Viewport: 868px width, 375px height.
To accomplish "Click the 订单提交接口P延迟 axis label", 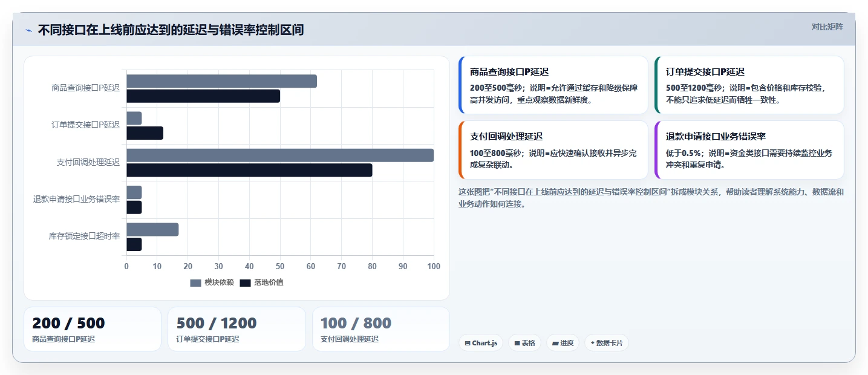I will 85,125.
